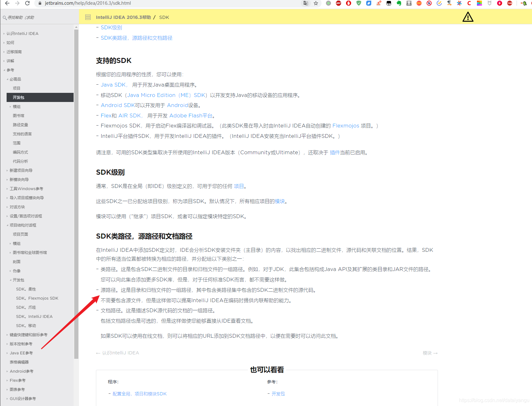Open the colorful grid extension icon

pos(479,3)
